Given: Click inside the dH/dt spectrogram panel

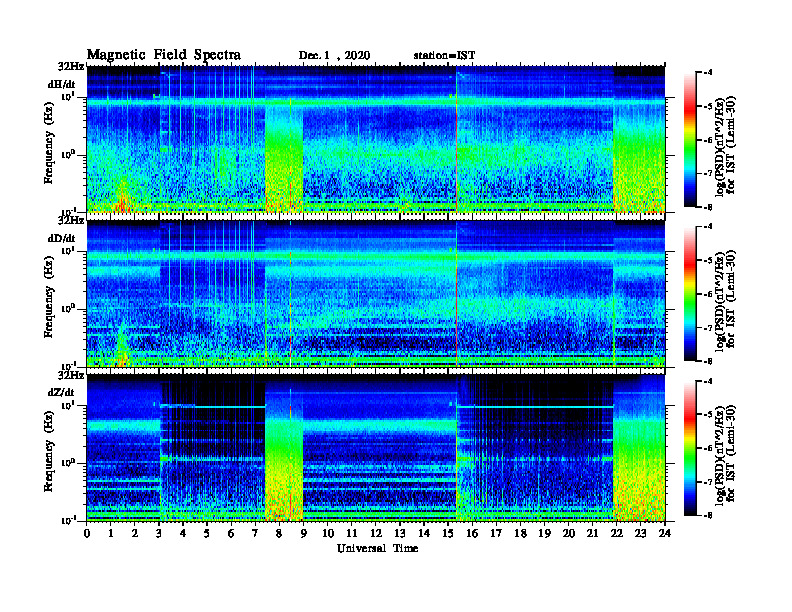Looking at the screenshot, I should point(376,139).
